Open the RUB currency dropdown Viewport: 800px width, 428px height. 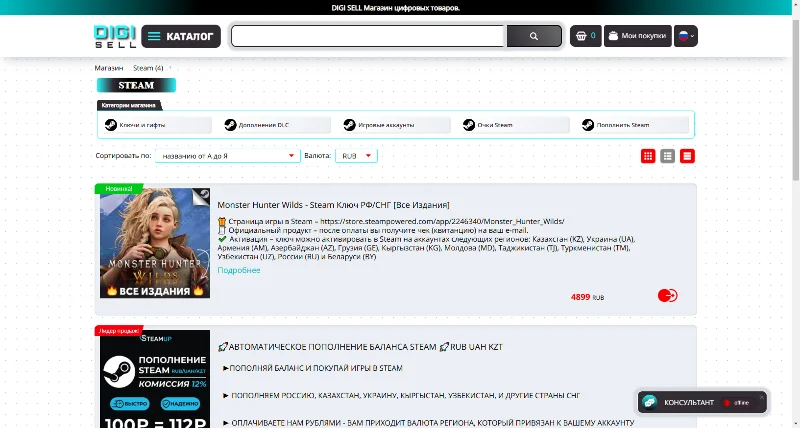pos(356,156)
